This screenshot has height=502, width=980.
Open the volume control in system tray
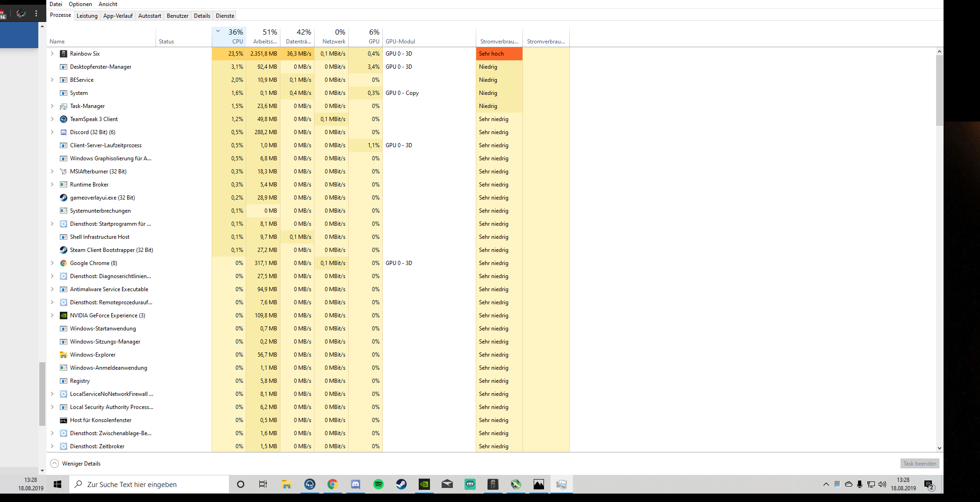point(882,484)
